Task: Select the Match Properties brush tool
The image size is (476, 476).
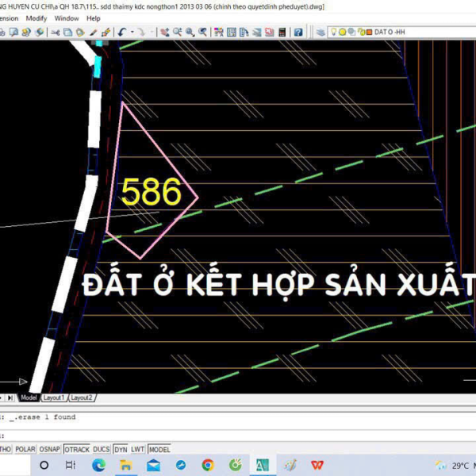Action: 93,32
